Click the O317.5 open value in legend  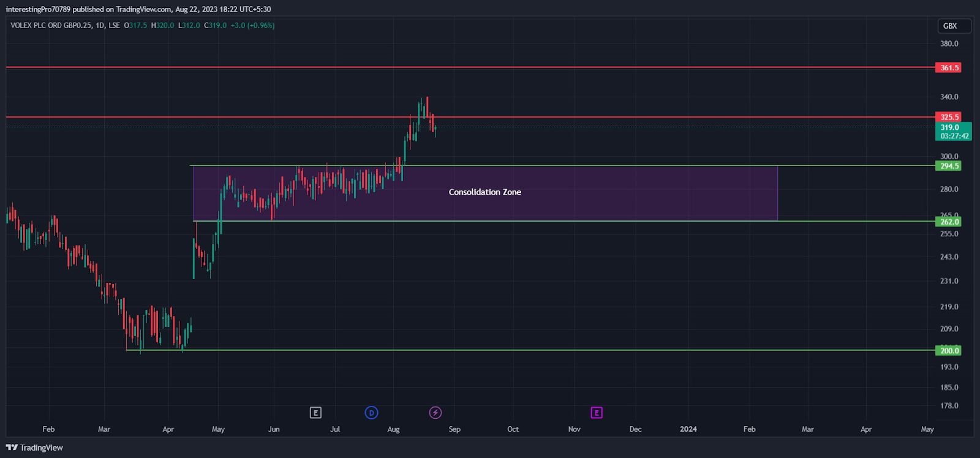[x=135, y=26]
